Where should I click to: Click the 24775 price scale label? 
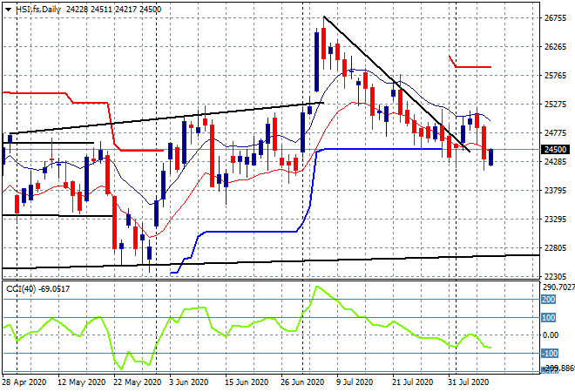click(555, 133)
